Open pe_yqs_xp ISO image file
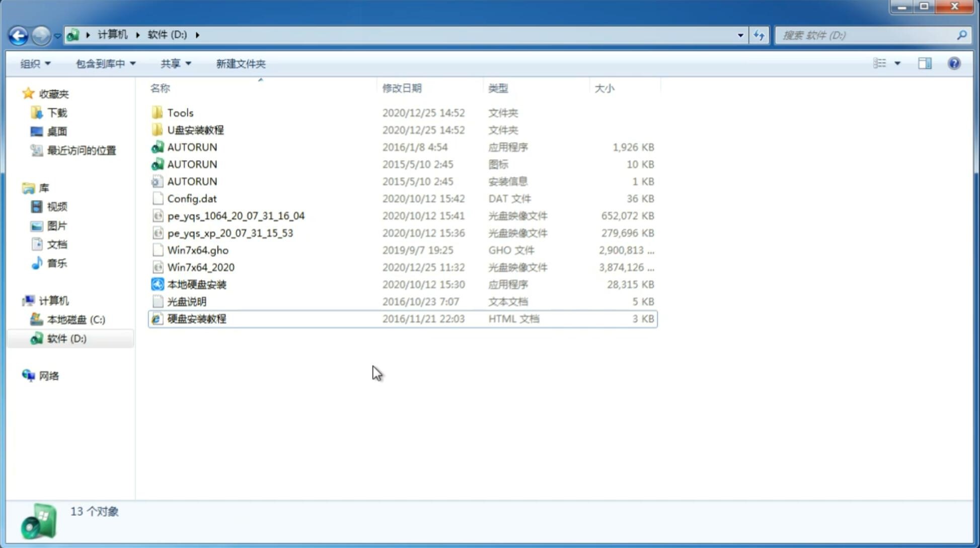 230,232
